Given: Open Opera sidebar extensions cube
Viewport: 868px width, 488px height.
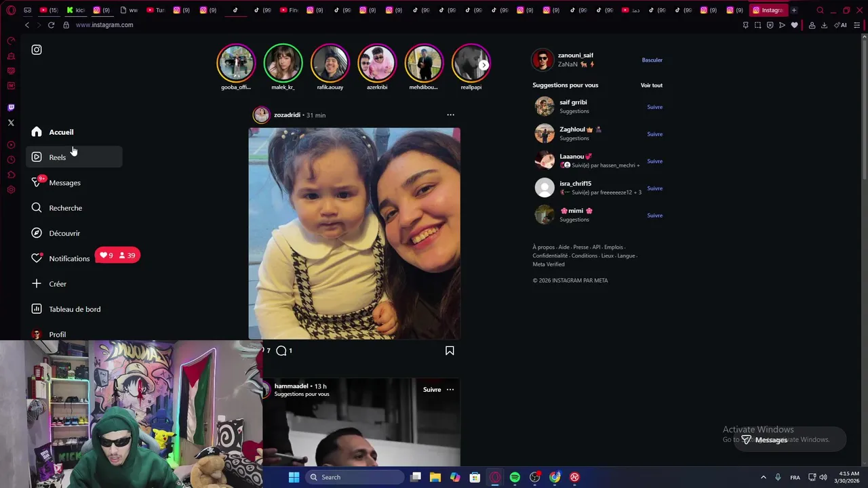Looking at the screenshot, I should tap(11, 175).
